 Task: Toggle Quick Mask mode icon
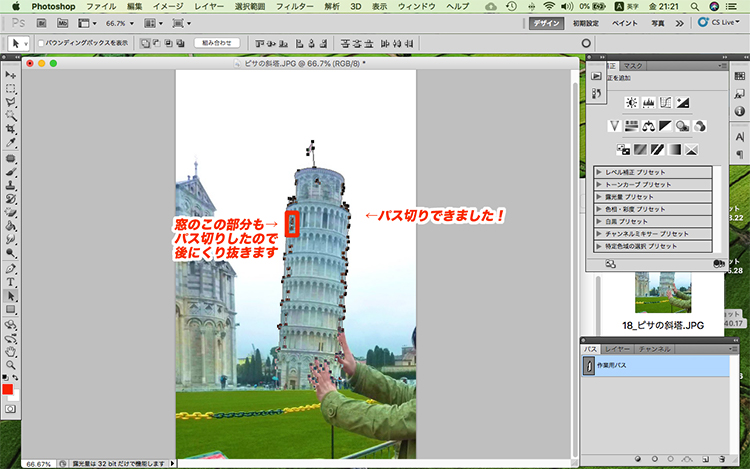point(11,409)
